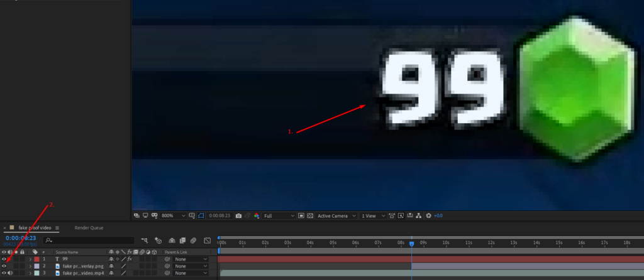Toggle effects fx switch on 99 layer
The width and height of the screenshot is (644, 280).
click(130, 259)
